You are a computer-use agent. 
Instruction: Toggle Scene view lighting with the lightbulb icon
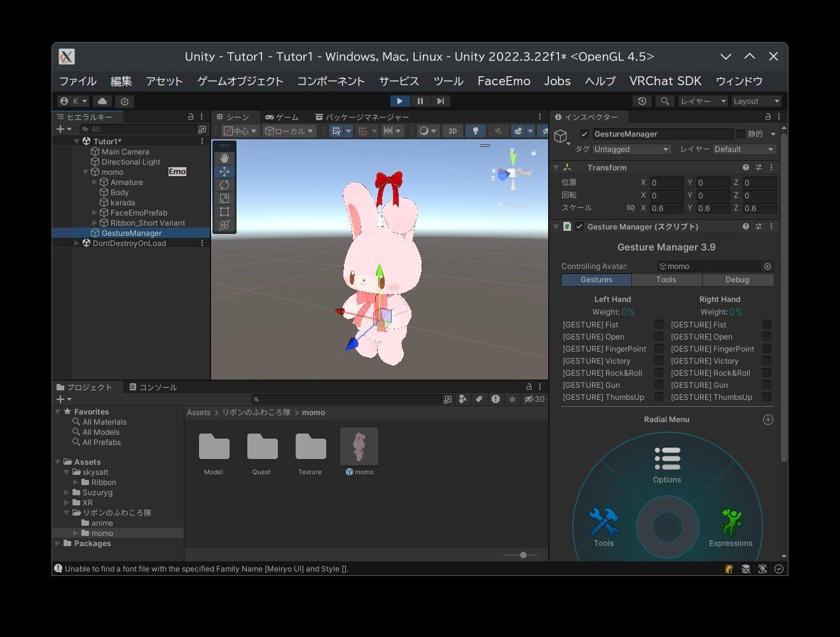[475, 131]
